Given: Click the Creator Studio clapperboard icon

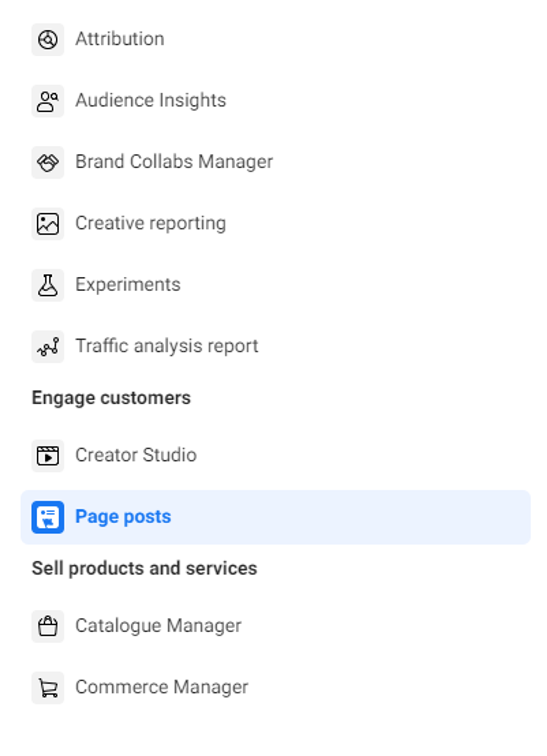Looking at the screenshot, I should [x=48, y=456].
